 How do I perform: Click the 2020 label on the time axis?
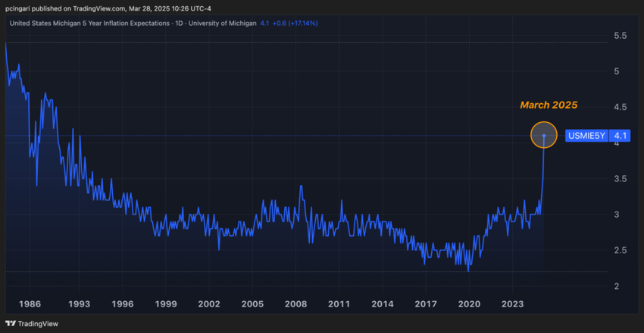tap(469, 304)
